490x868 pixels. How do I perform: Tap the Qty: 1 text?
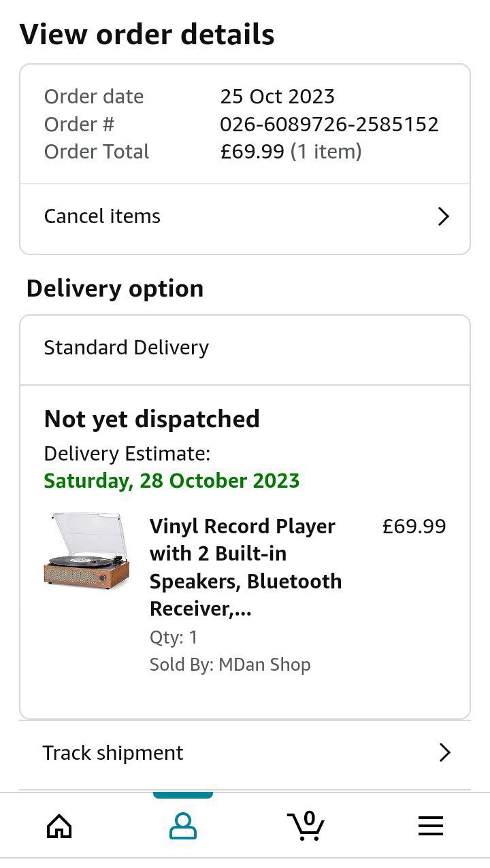click(x=174, y=637)
